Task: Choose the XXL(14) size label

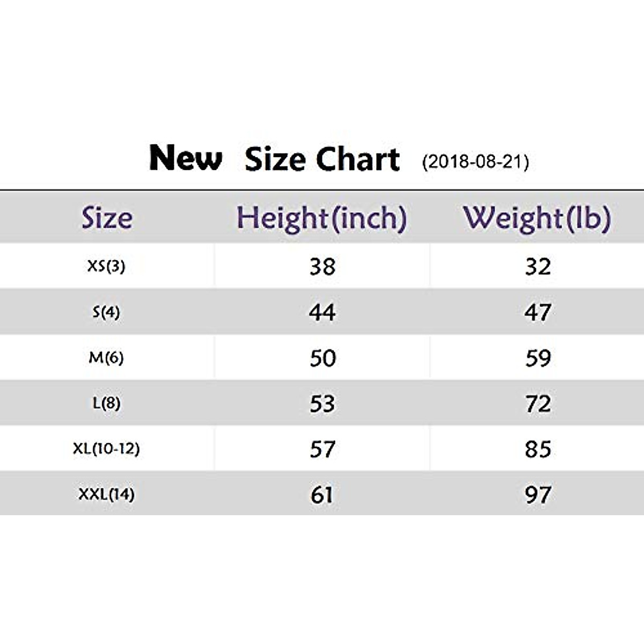Action: click(106, 494)
